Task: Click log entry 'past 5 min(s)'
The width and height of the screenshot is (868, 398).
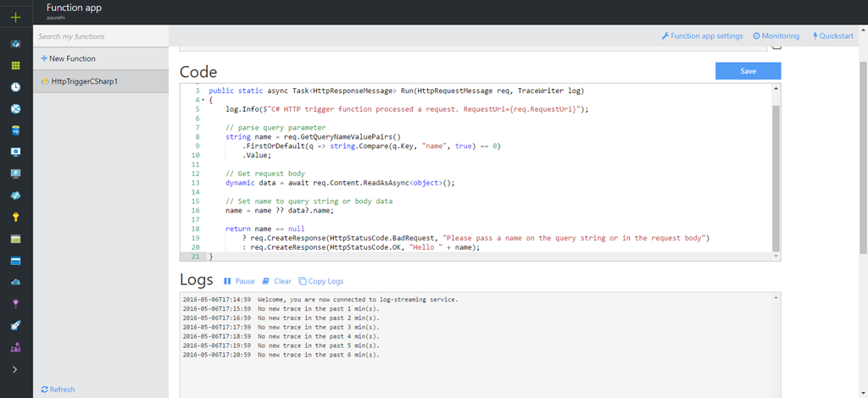Action: coord(281,346)
